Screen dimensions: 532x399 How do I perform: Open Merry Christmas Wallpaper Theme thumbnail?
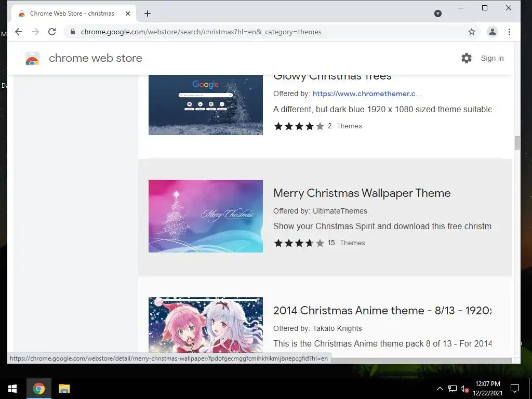pos(206,216)
